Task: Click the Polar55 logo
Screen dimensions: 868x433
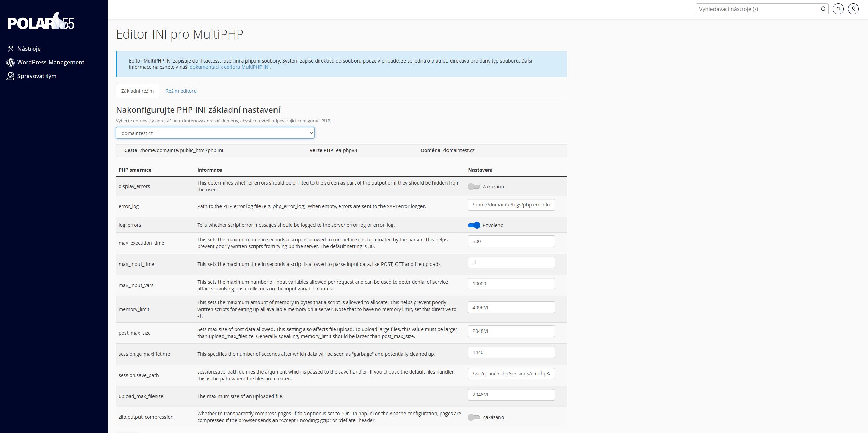Action: [x=41, y=22]
